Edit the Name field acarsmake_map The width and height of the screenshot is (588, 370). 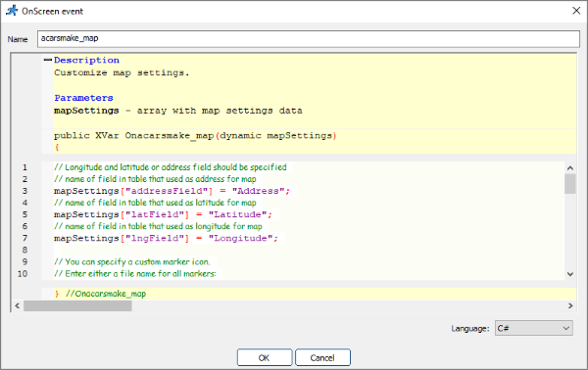(309, 38)
